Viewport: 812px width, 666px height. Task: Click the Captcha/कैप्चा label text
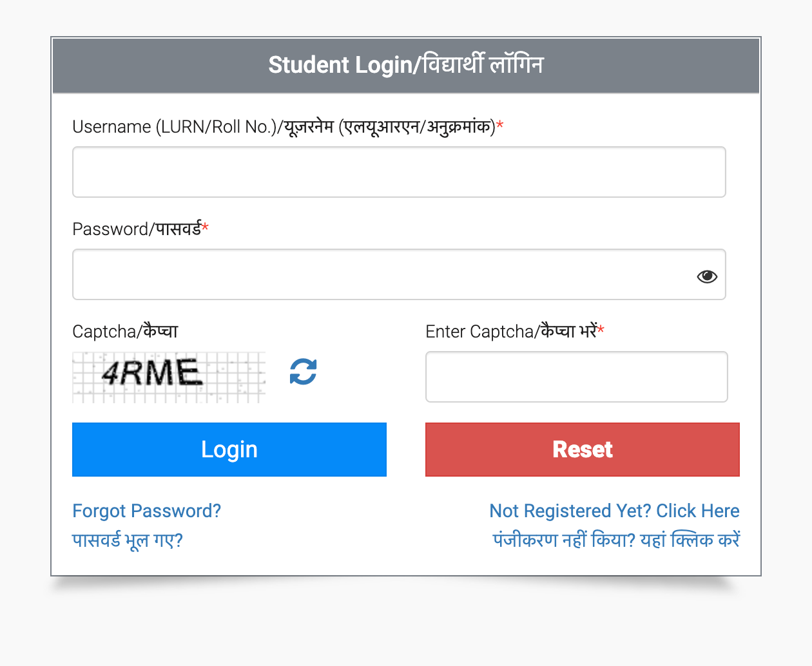[125, 332]
